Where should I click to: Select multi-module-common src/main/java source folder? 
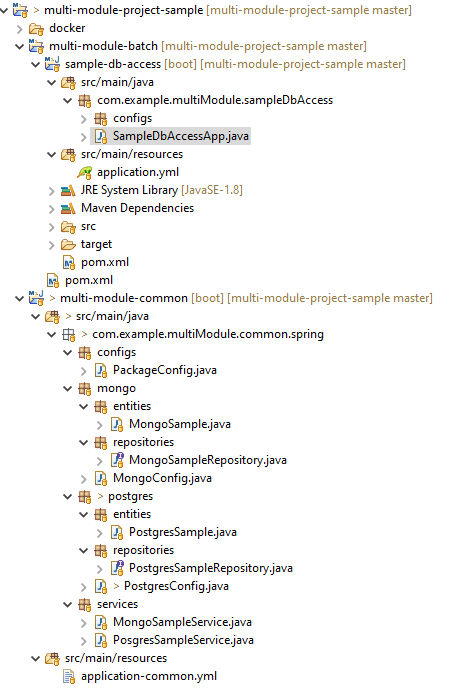coord(112,316)
